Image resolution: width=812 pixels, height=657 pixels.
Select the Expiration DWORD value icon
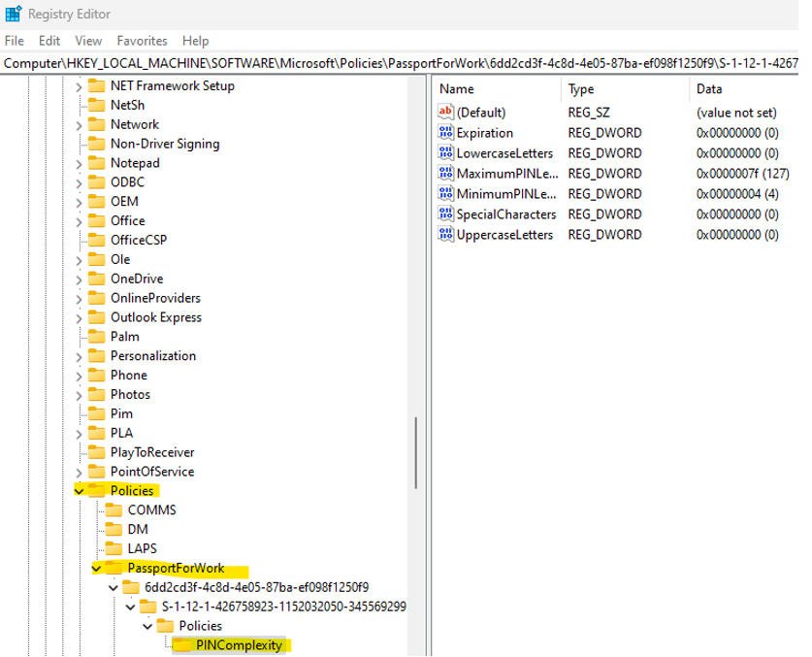(445, 133)
